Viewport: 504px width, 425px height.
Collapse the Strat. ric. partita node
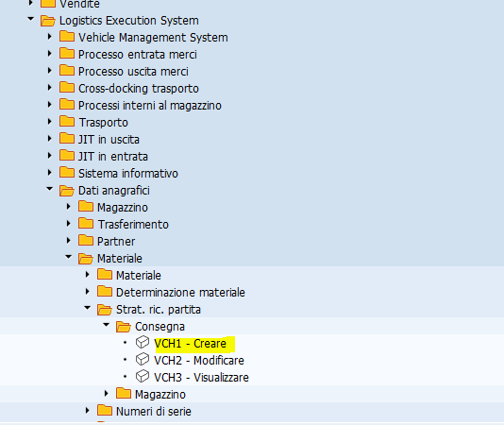point(87,308)
